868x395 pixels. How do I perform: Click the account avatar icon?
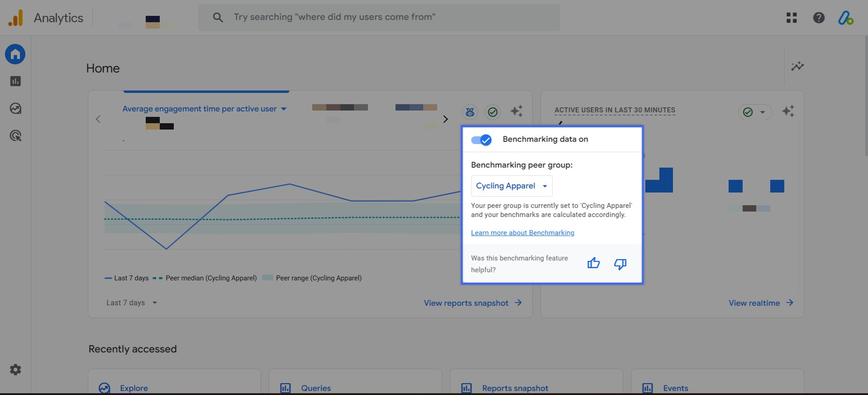(x=845, y=18)
